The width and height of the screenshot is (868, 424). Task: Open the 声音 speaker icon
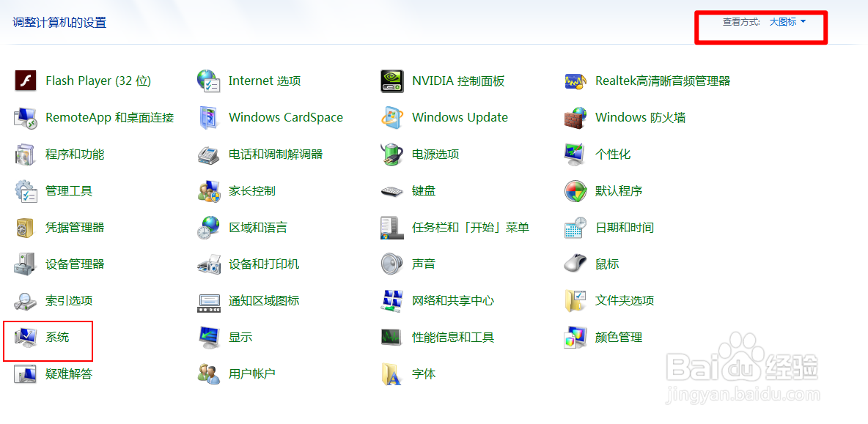click(x=392, y=264)
